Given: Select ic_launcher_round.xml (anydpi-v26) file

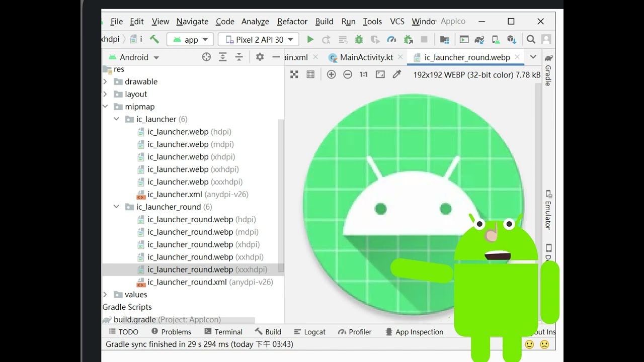Looking at the screenshot, I should (x=205, y=282).
